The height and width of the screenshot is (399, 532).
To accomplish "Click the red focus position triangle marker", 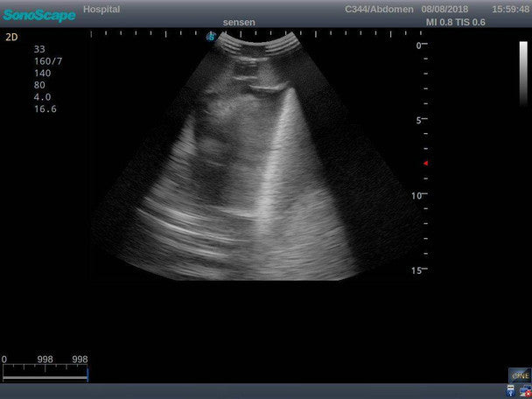I will (425, 164).
